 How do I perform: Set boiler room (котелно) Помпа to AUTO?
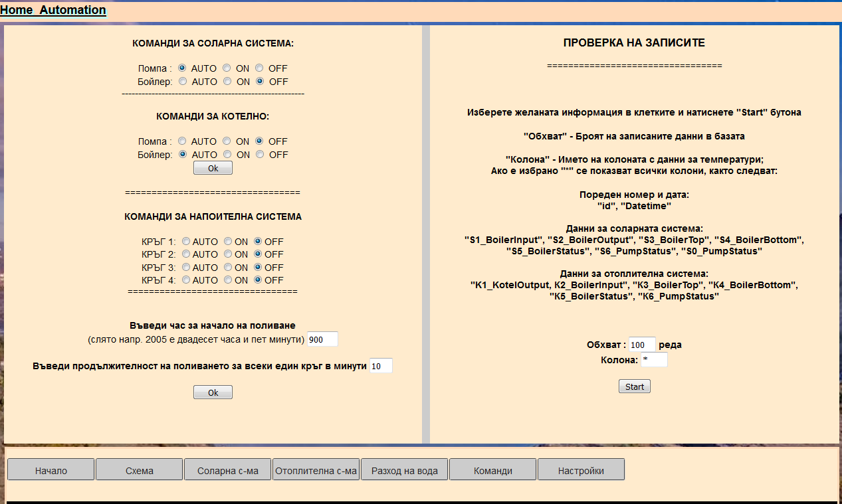[x=182, y=141]
